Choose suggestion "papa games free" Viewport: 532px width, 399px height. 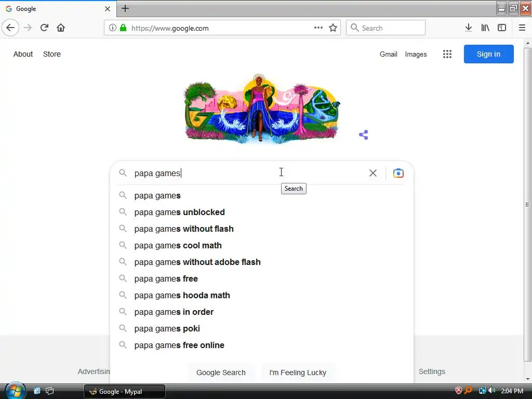(262, 278)
